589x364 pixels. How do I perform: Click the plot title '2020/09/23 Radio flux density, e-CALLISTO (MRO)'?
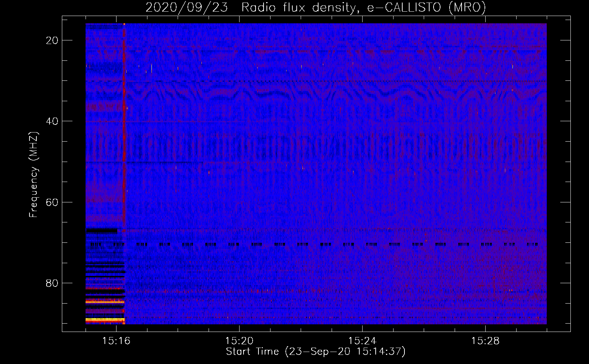[316, 7]
